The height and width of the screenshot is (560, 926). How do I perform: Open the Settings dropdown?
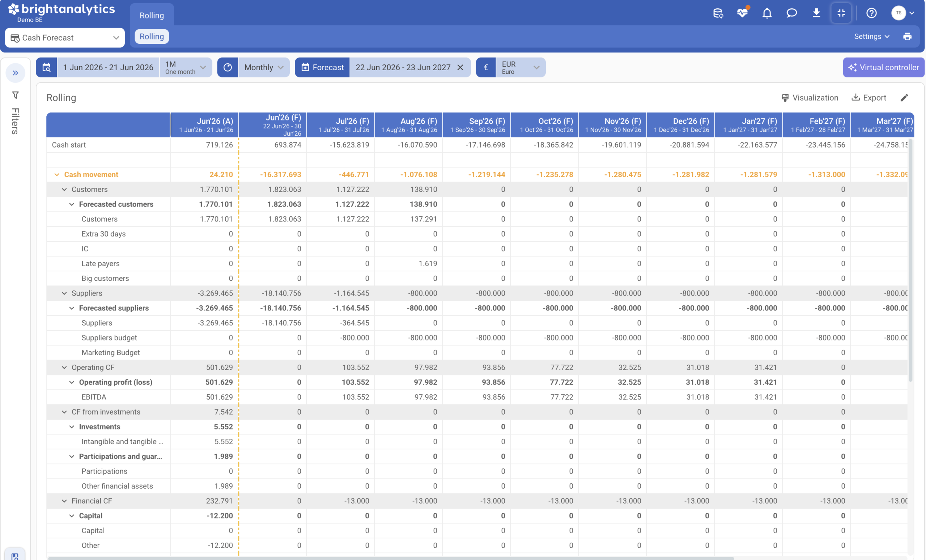click(871, 37)
